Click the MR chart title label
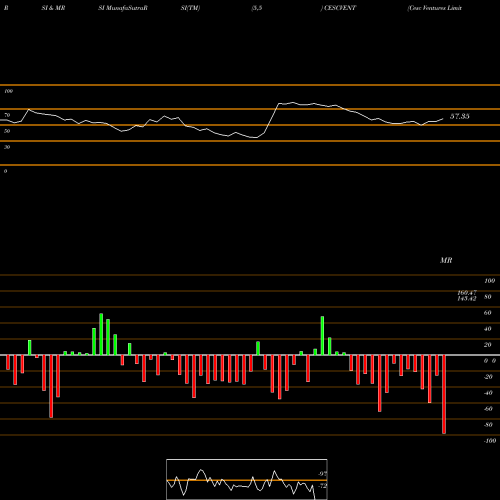Image resolution: width=500 pixels, height=500 pixels. point(446,260)
